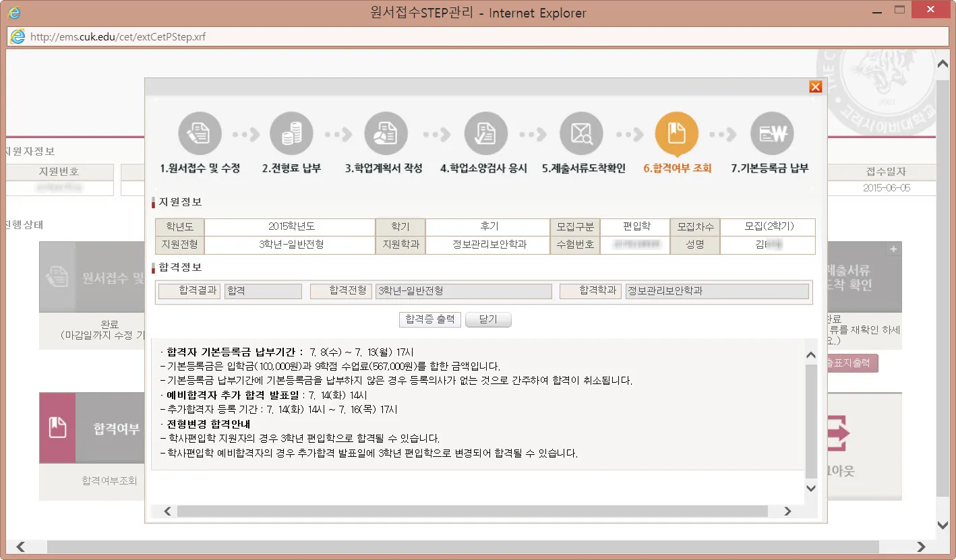Click the notice panel scroll-down arrow
The image size is (956, 560).
(811, 488)
